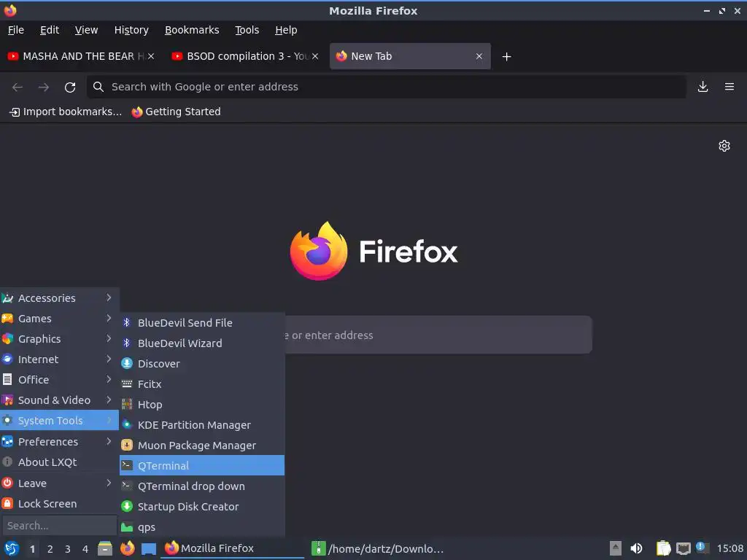Click the network tray icon
This screenshot has width=747, height=560.
coord(683,548)
